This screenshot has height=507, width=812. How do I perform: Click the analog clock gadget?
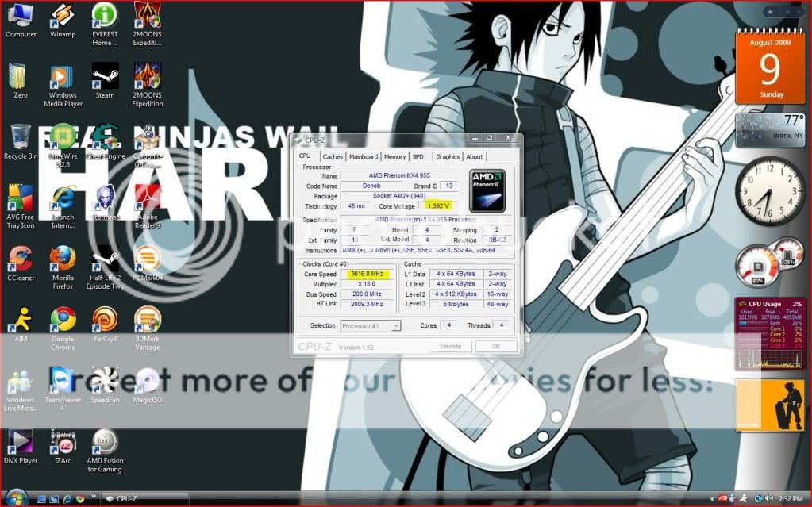pyautogui.click(x=770, y=190)
